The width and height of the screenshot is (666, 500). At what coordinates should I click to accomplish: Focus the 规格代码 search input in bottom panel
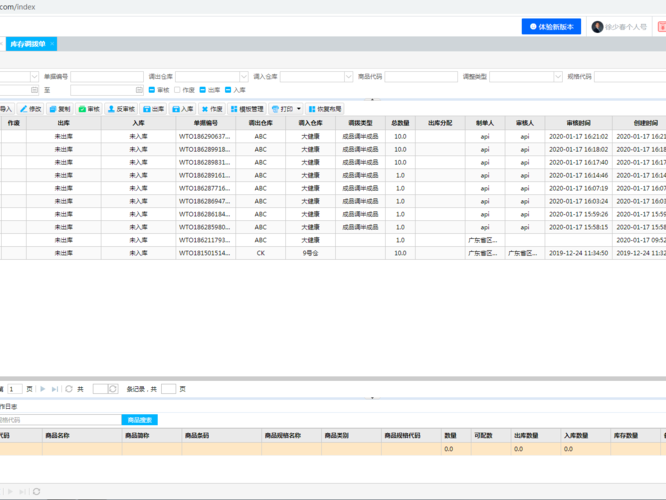(60, 420)
